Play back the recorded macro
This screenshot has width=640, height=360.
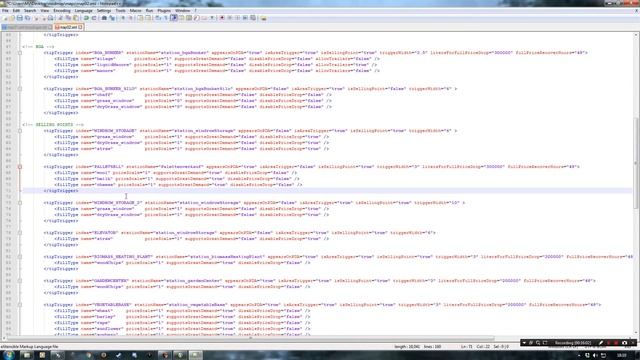tap(237, 18)
